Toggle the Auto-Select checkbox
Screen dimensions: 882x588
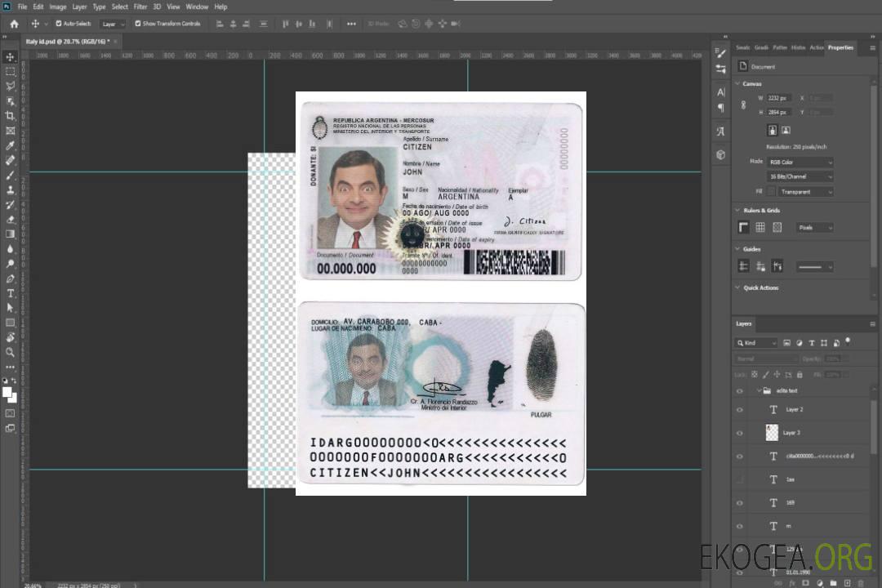(59, 24)
